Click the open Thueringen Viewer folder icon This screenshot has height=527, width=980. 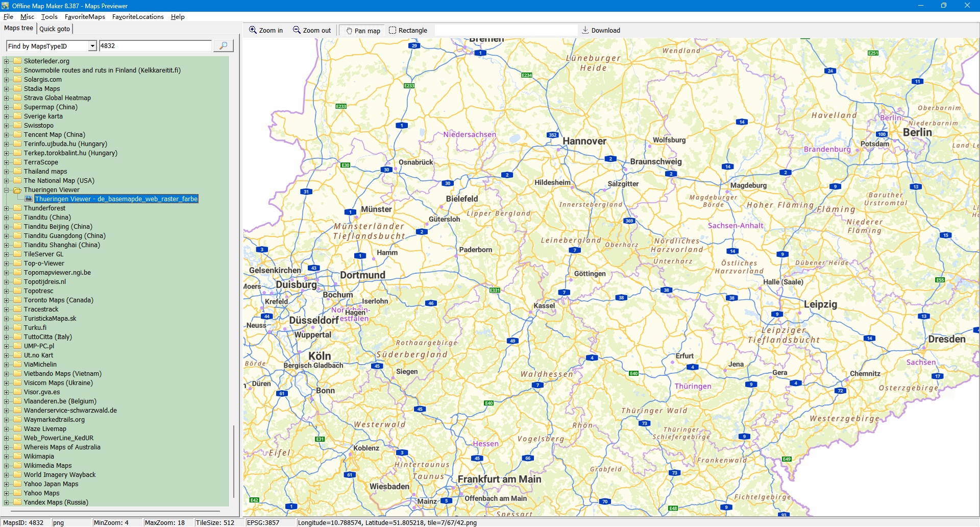pyautogui.click(x=17, y=190)
